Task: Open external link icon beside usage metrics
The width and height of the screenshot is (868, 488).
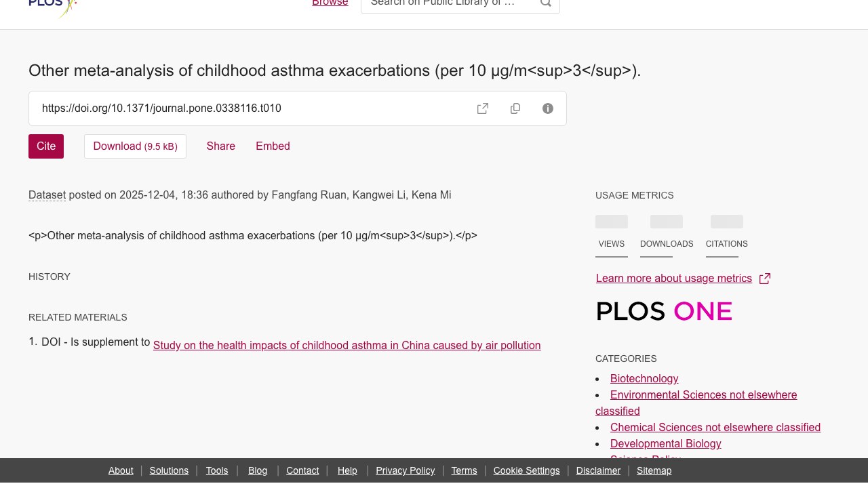Action: pyautogui.click(x=764, y=279)
